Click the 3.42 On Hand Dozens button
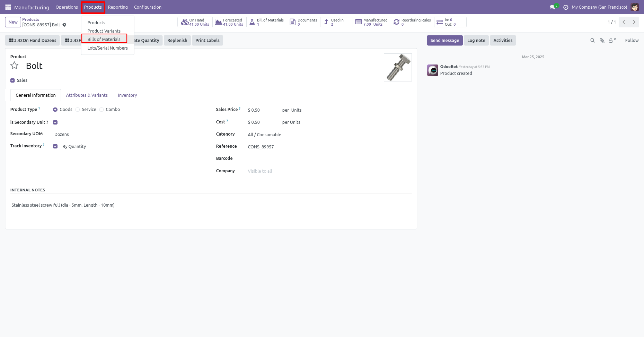This screenshot has width=644, height=337. tap(32, 40)
